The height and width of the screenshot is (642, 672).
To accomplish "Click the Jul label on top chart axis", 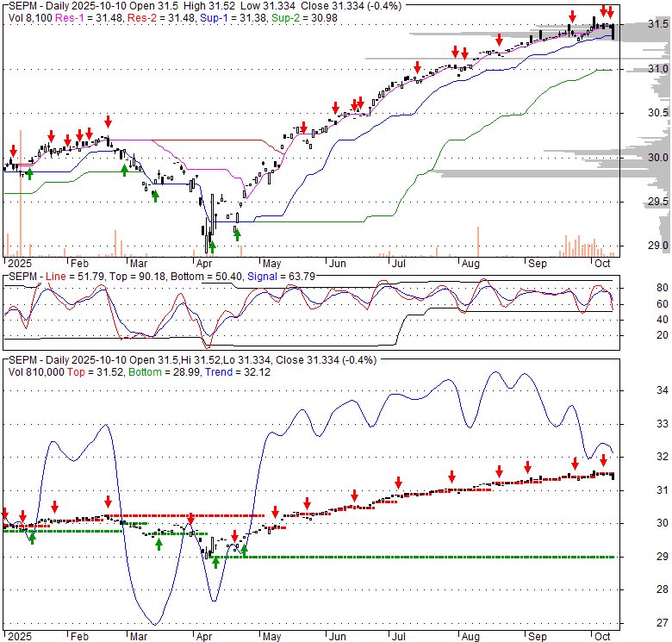I will pyautogui.click(x=398, y=264).
